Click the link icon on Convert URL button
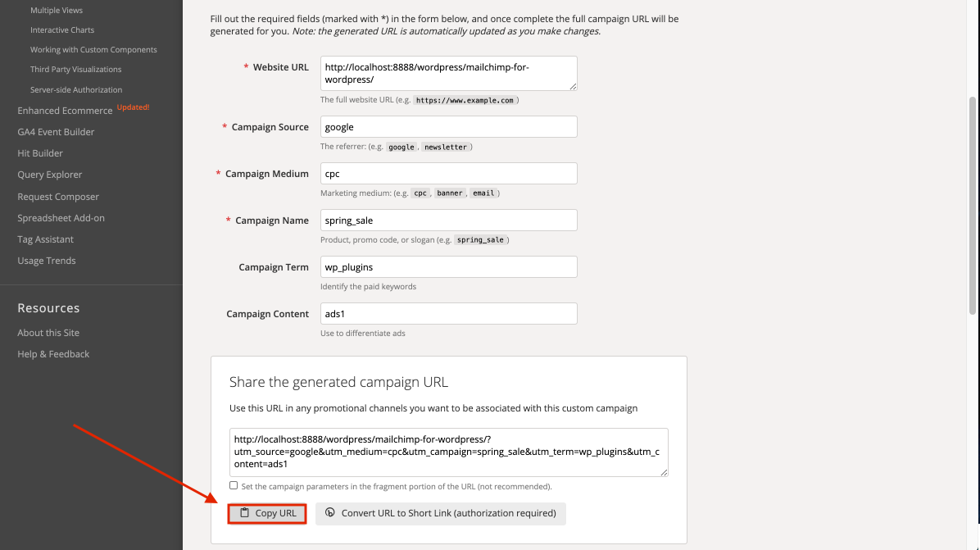The image size is (980, 550). tap(330, 513)
